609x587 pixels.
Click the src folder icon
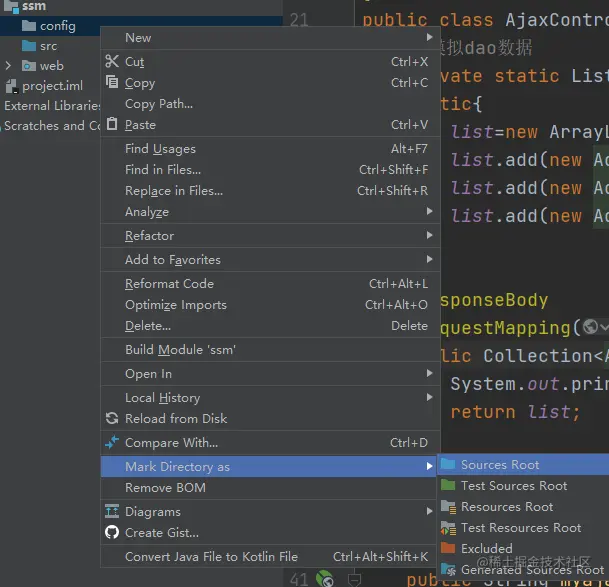29,46
